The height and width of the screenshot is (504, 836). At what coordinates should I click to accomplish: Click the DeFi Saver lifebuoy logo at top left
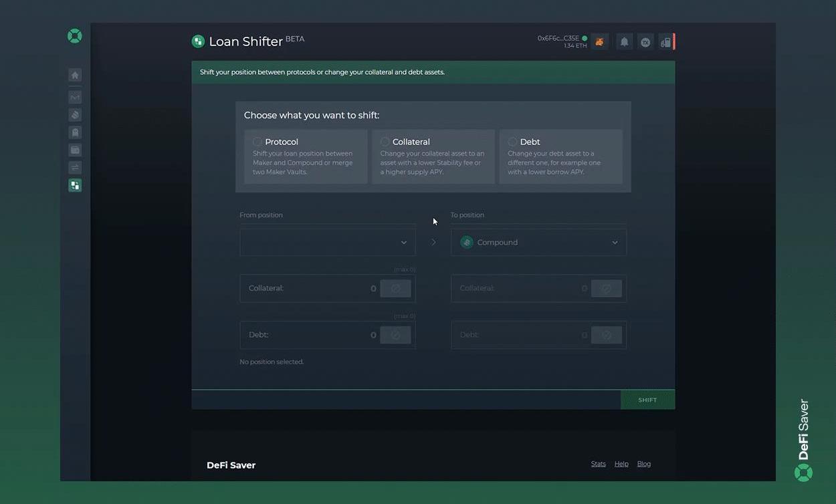coord(75,36)
